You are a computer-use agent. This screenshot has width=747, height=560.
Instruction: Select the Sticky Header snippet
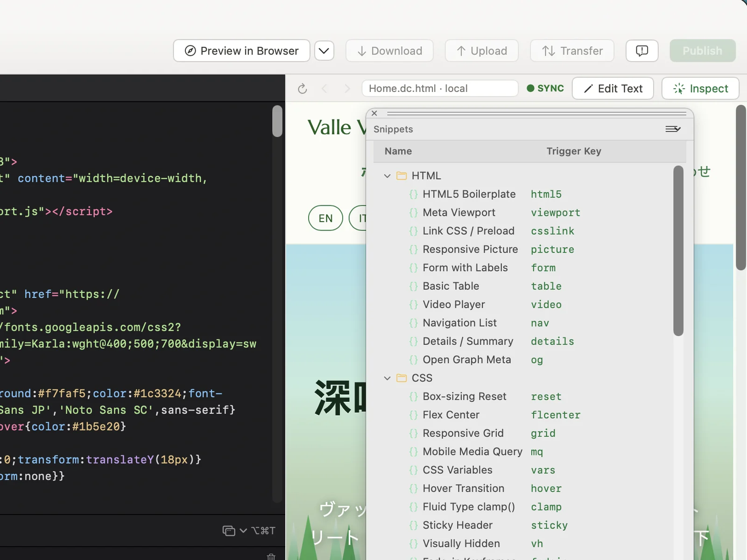point(523,525)
